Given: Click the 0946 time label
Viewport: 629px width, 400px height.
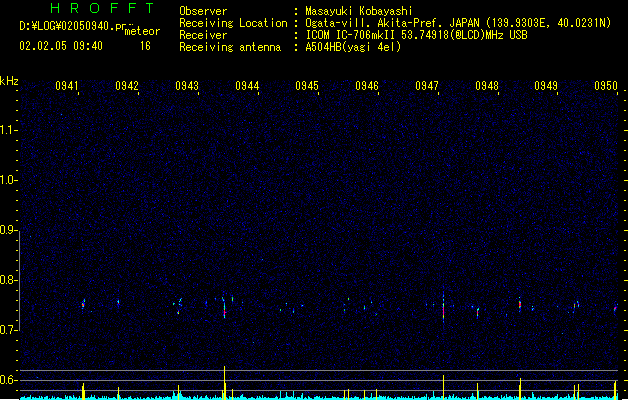Looking at the screenshot, I should pyautogui.click(x=367, y=86).
